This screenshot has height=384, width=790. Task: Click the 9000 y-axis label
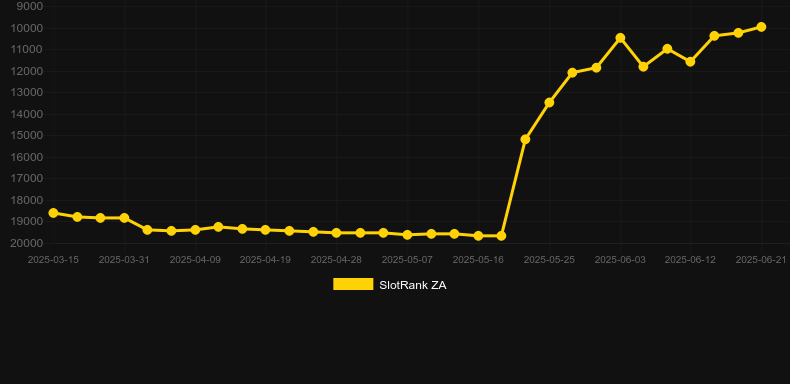pos(29,6)
